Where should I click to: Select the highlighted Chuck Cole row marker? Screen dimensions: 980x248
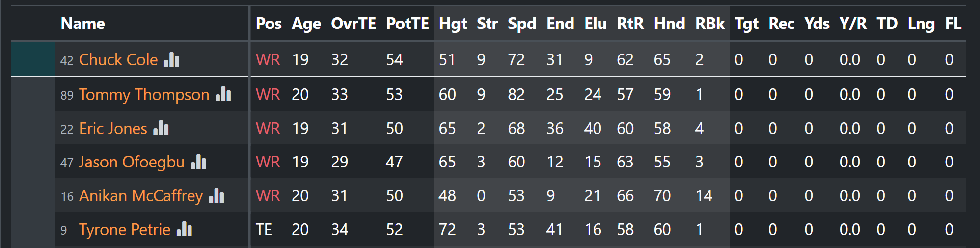click(33, 59)
